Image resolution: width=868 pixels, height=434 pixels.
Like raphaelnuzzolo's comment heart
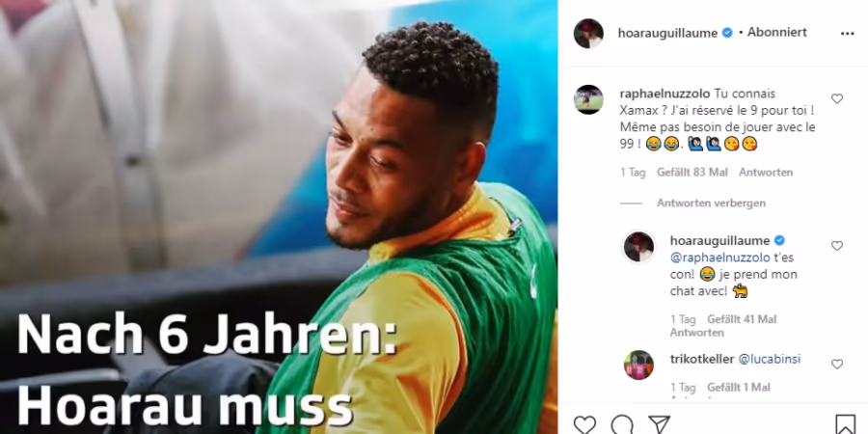[x=837, y=98]
